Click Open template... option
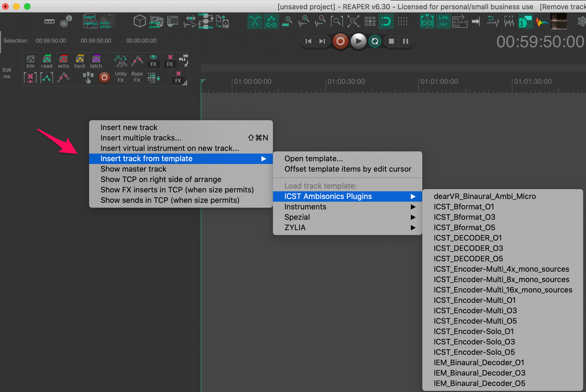 tap(314, 158)
